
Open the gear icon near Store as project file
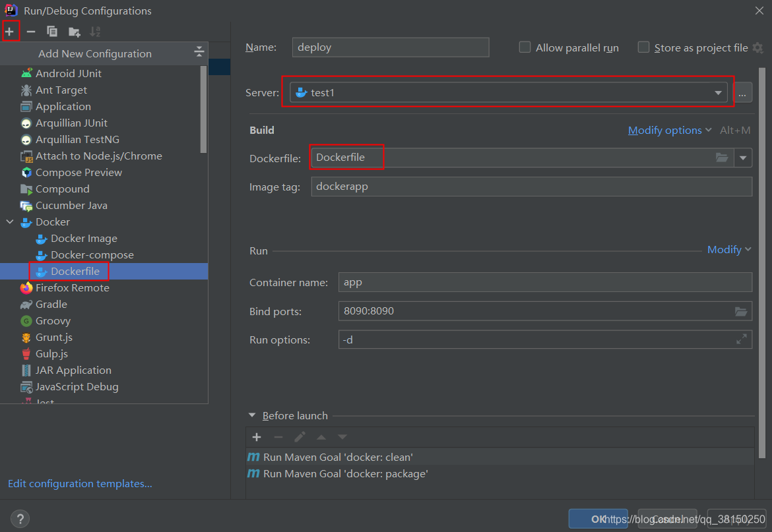[758, 47]
